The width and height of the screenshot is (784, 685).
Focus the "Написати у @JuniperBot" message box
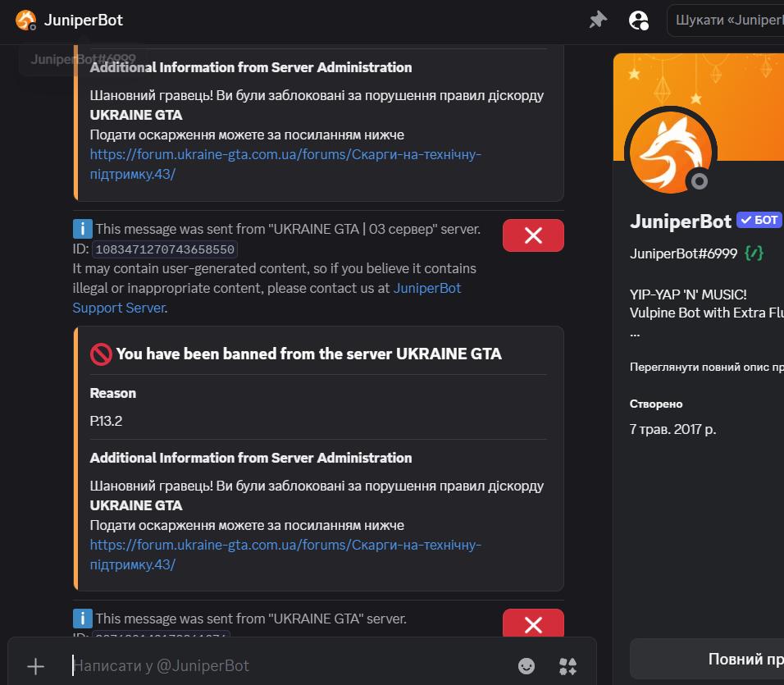point(290,665)
